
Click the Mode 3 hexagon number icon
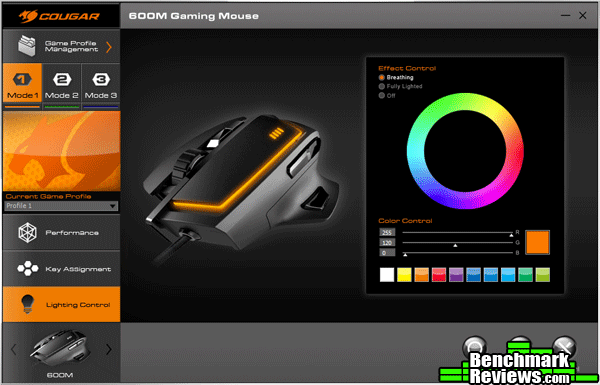pos(101,79)
